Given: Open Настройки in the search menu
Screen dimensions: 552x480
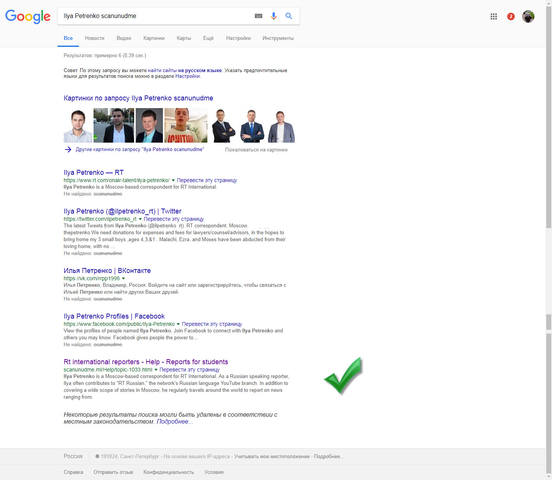Looking at the screenshot, I should tap(238, 38).
